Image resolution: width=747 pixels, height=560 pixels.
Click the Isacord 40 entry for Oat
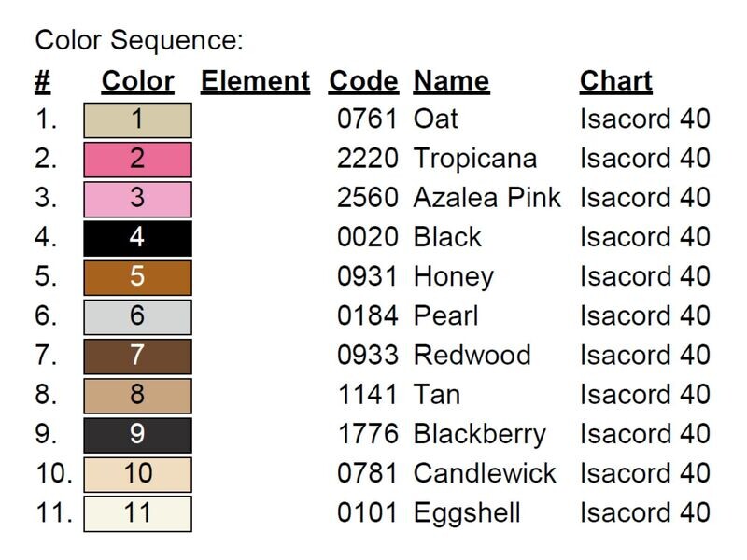[x=645, y=119]
